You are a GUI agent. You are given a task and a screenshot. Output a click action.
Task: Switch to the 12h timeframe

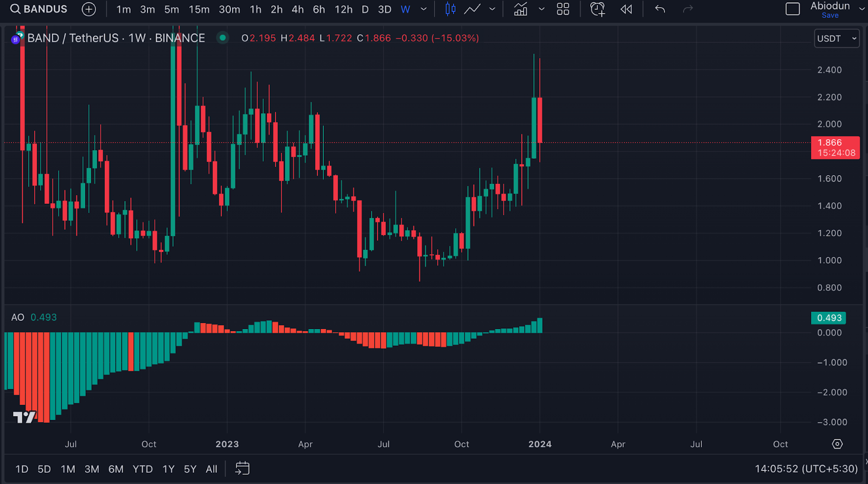click(343, 9)
